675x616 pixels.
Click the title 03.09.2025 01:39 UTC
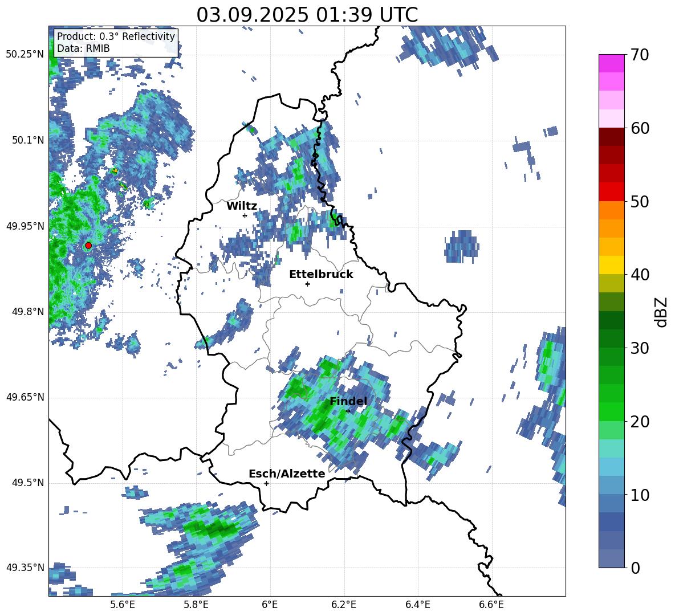point(307,15)
